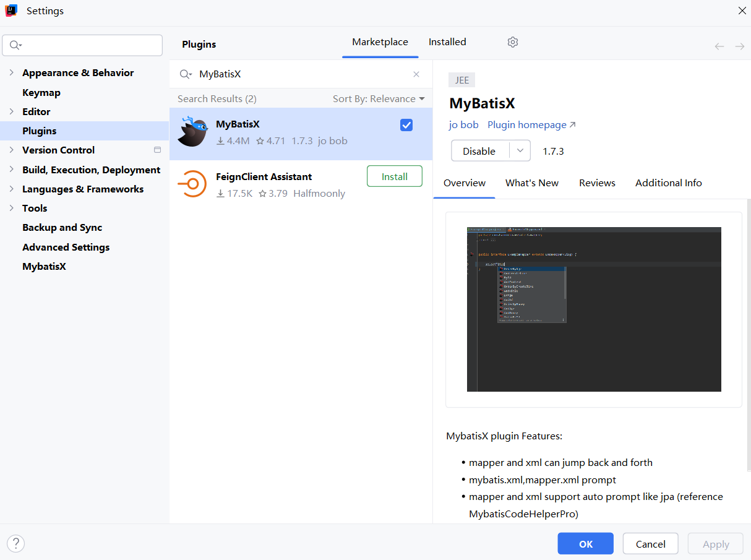Expand Languages & Frameworks node
The width and height of the screenshot is (751, 560).
[x=11, y=189]
